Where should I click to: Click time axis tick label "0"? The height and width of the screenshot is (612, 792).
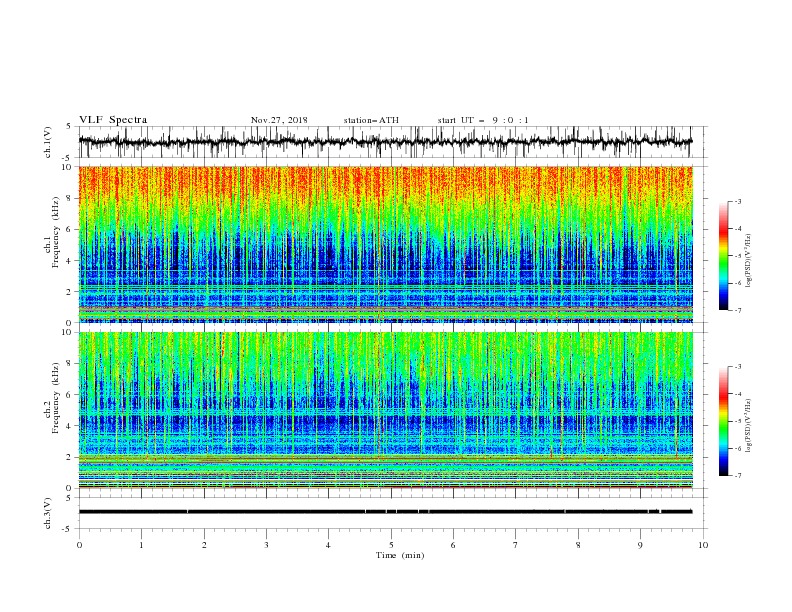[x=79, y=545]
